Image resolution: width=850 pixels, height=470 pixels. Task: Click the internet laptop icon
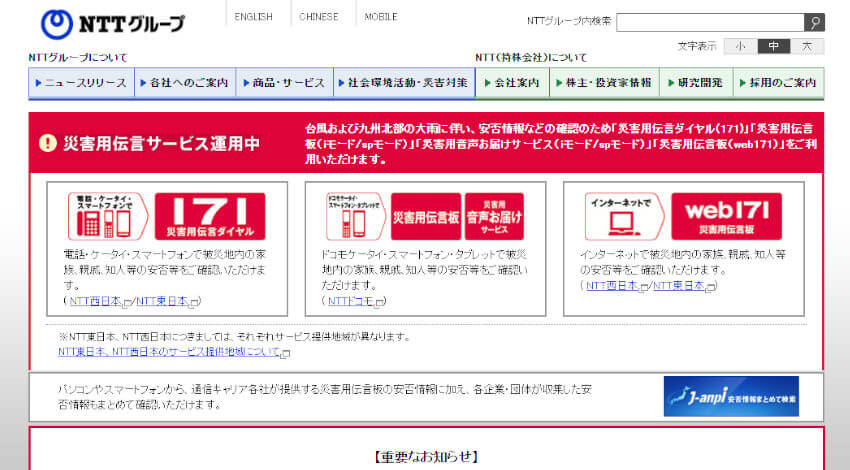(x=624, y=216)
